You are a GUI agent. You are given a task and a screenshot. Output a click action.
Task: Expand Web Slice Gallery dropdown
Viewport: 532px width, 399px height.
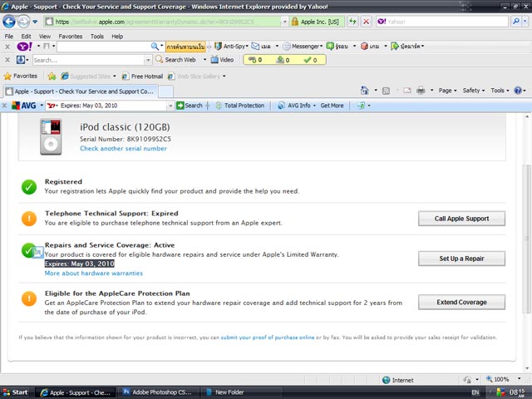[x=224, y=76]
